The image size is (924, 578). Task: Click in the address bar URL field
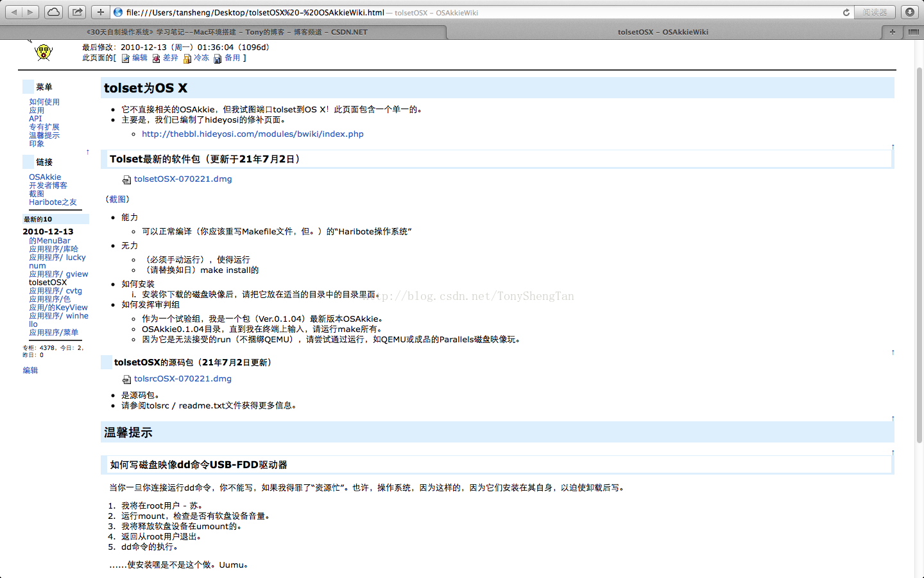coord(481,12)
